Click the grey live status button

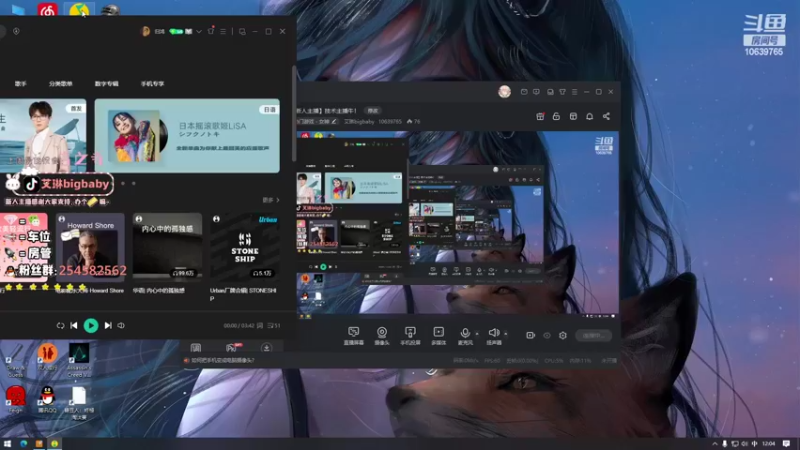tap(594, 336)
